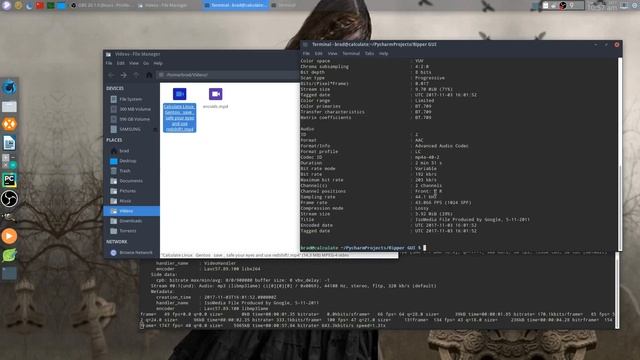Go to parent folder in File Manager
640x360 pixels.
coord(136,75)
